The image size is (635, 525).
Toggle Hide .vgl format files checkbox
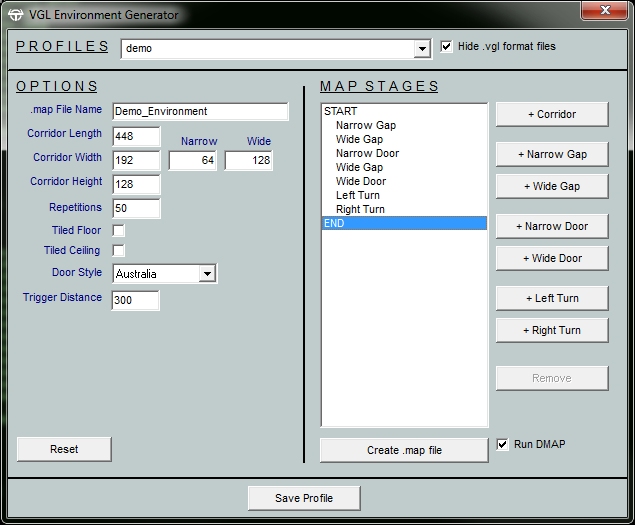point(446,47)
